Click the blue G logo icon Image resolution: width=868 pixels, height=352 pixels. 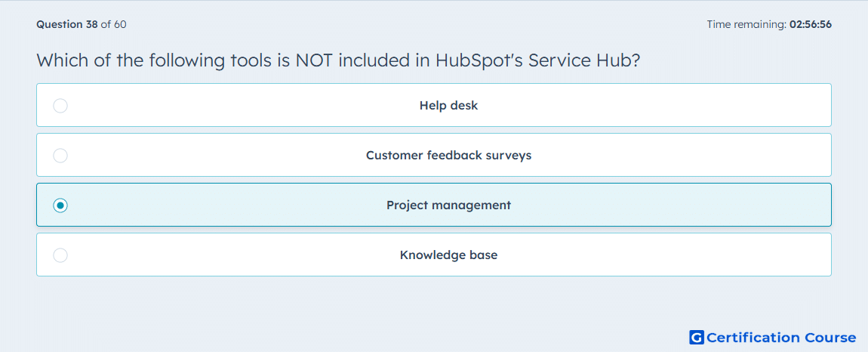(x=697, y=337)
